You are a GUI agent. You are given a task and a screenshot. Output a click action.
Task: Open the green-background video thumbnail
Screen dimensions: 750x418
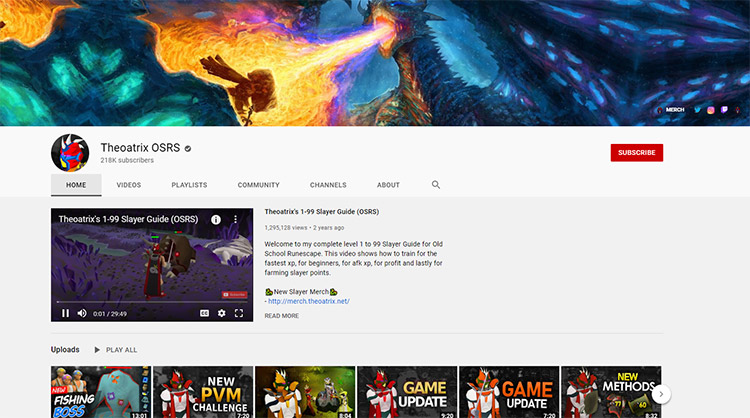coord(305,392)
